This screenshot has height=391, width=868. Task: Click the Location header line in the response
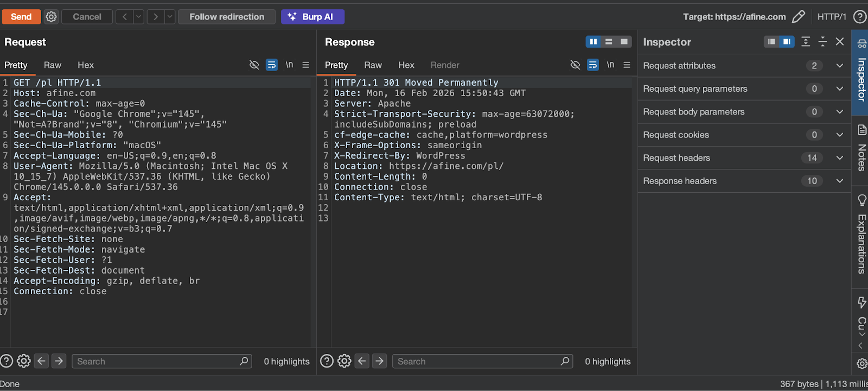coord(419,166)
